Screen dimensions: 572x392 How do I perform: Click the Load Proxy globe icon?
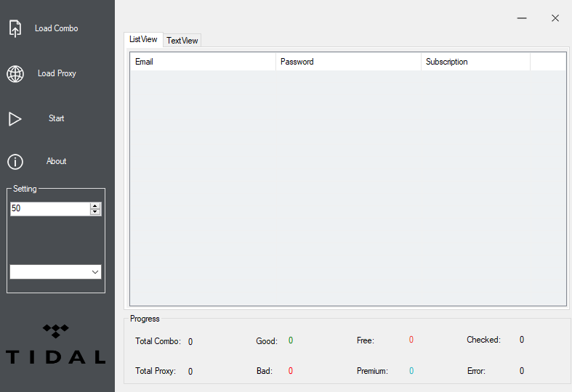point(15,74)
